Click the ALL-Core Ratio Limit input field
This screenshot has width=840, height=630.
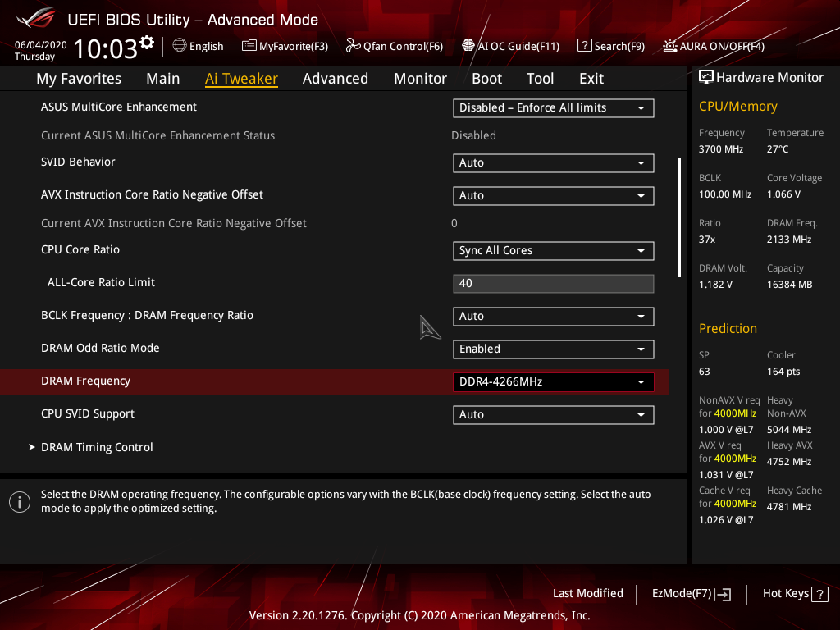553,283
